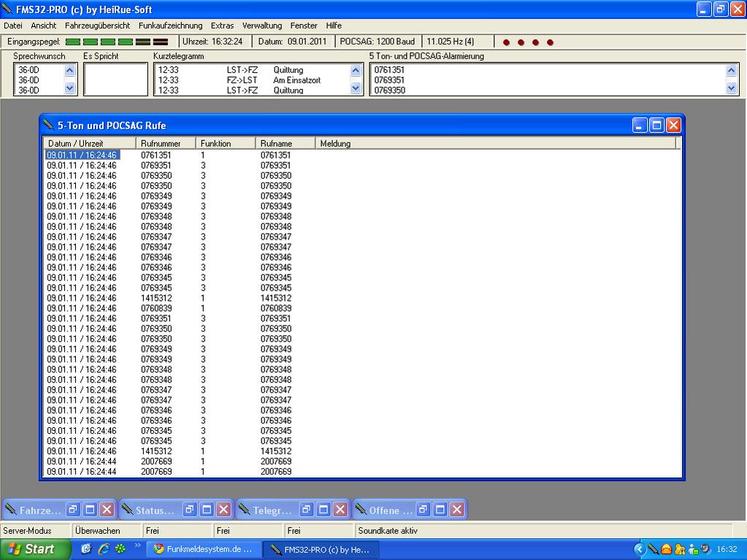Screen dimensions: 747x560
Task: Restore the minimized Telegr... window
Action: tap(307, 510)
